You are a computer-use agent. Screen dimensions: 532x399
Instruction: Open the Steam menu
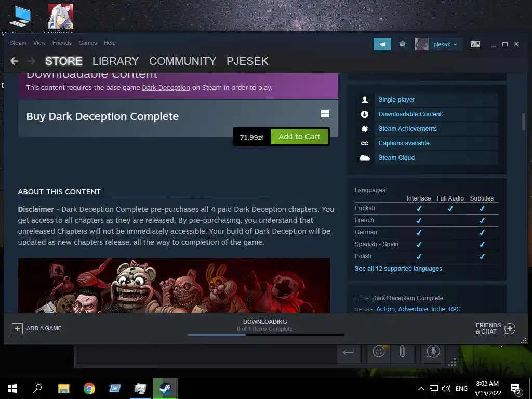pyautogui.click(x=18, y=43)
